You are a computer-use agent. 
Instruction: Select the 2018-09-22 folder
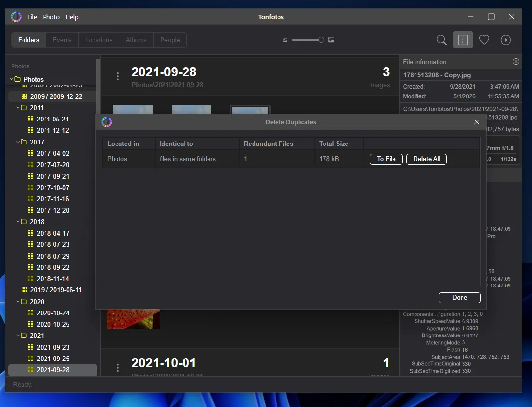[x=52, y=267]
